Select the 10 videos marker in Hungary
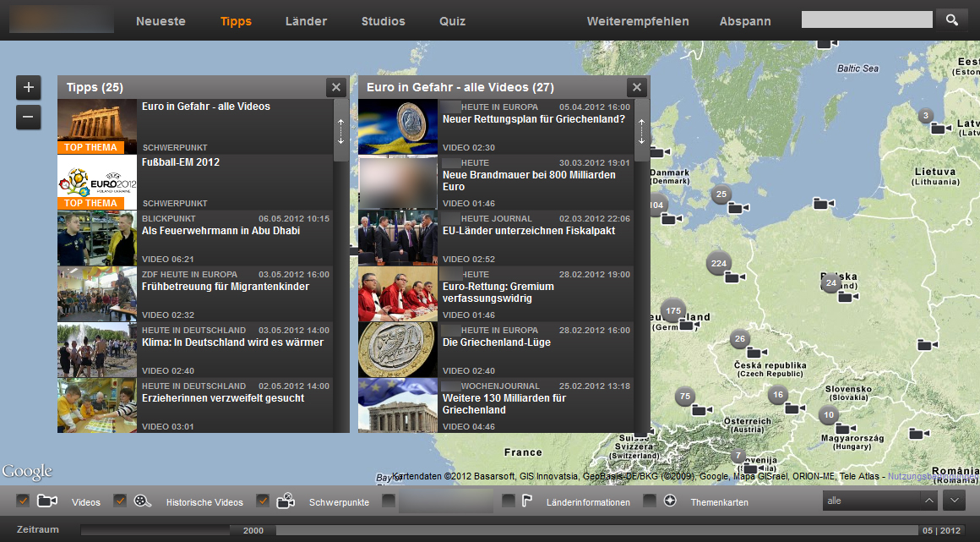980x542 pixels. [x=829, y=415]
